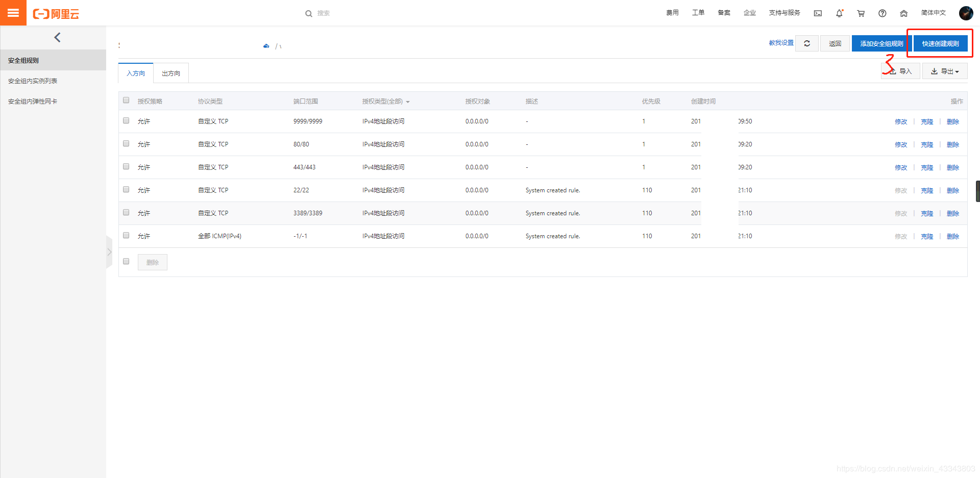Image resolution: width=980 pixels, height=478 pixels.
Task: Click 修改 for the 9999/9999 rule
Action: [x=901, y=121]
